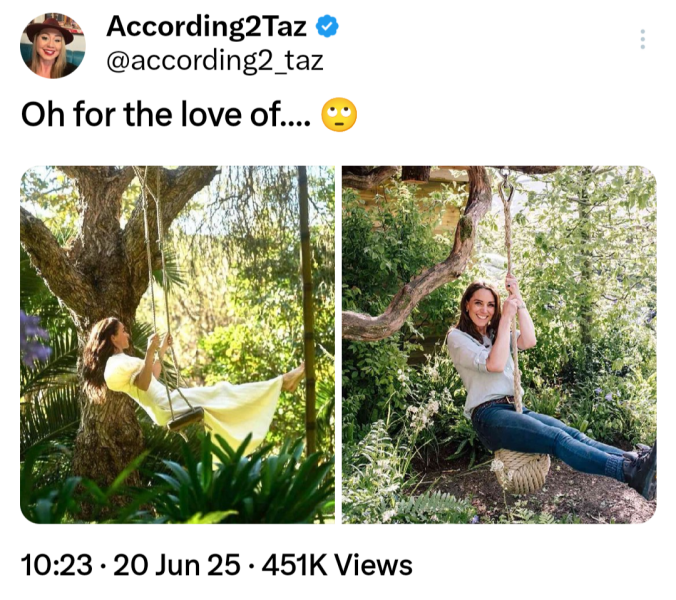Open the left photo of the tree swing

pyautogui.click(x=177, y=344)
